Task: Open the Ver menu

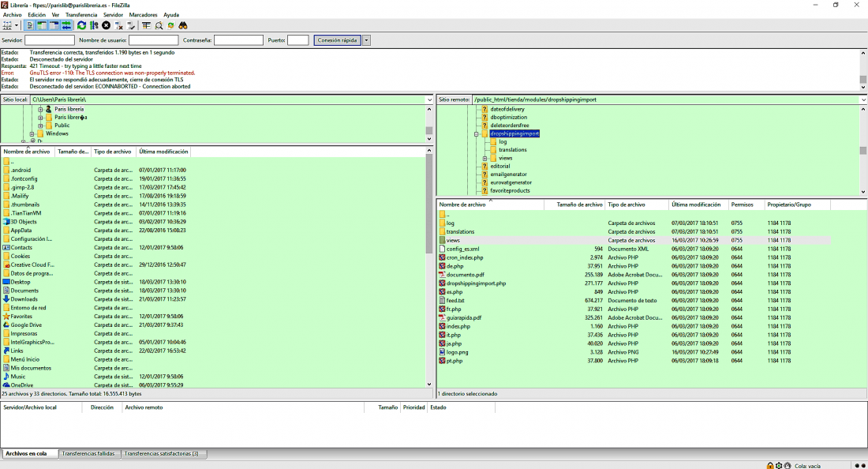Action: pyautogui.click(x=55, y=15)
